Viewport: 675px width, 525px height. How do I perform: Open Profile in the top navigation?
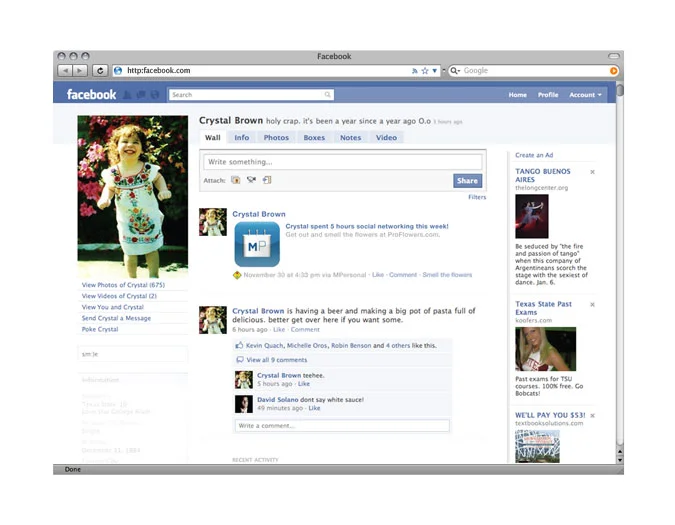click(x=548, y=95)
